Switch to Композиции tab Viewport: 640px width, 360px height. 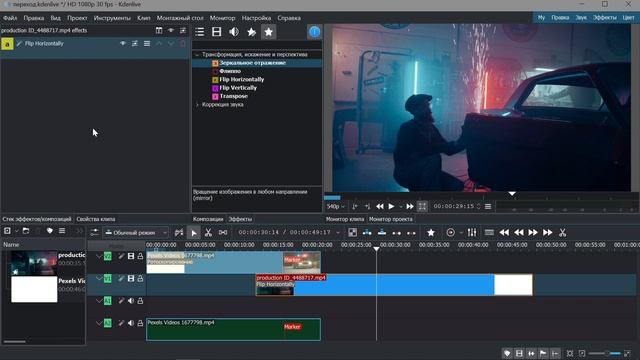[x=208, y=219]
